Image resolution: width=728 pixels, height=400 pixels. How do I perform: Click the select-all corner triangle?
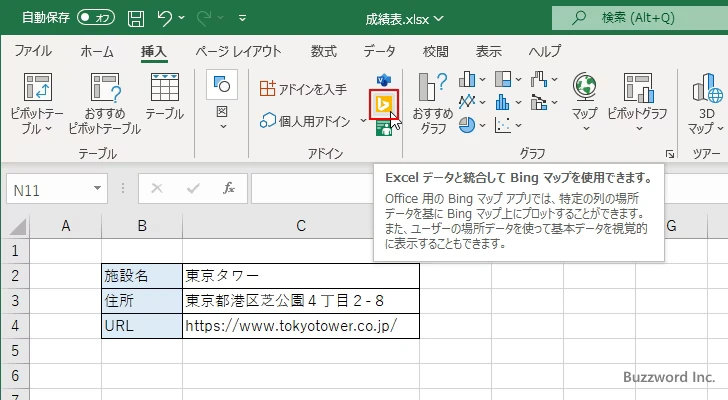(x=17, y=226)
